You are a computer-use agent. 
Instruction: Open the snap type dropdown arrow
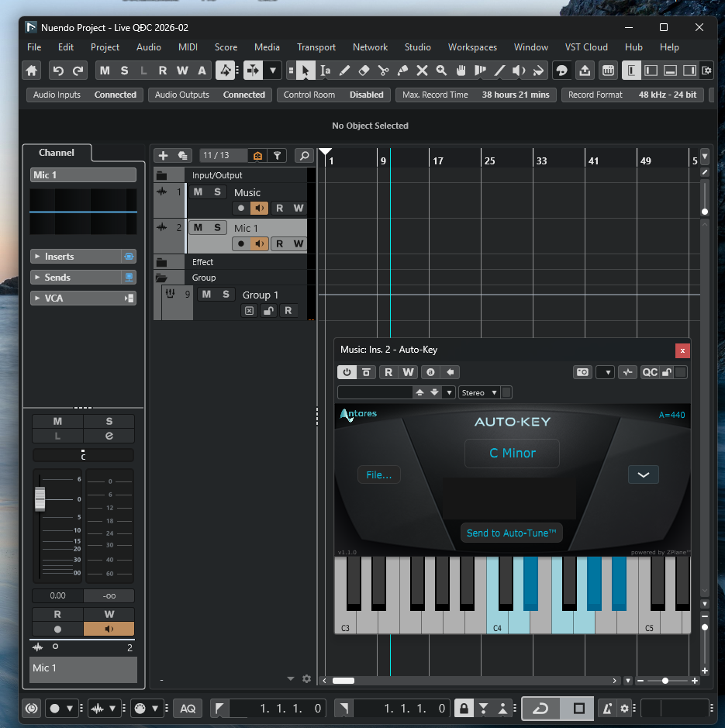pyautogui.click(x=273, y=71)
